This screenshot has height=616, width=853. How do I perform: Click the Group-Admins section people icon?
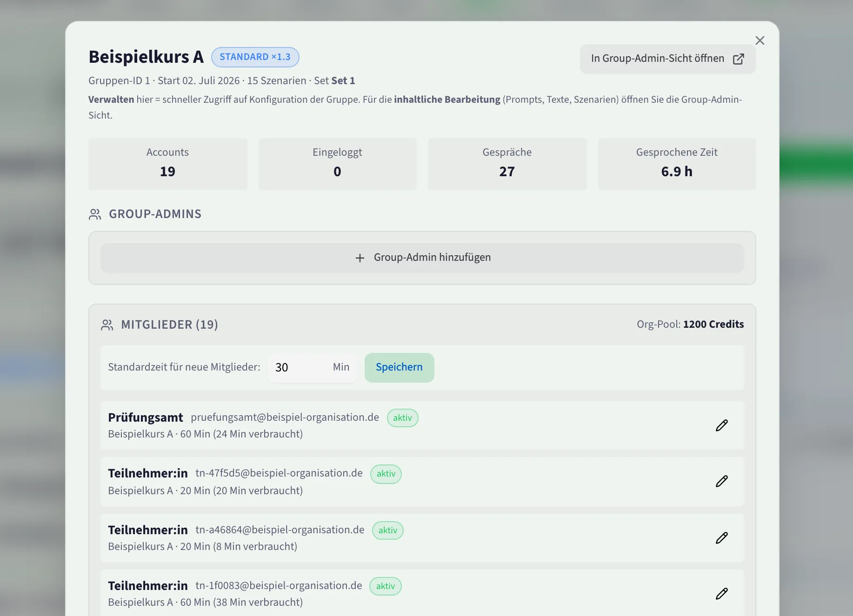(95, 214)
